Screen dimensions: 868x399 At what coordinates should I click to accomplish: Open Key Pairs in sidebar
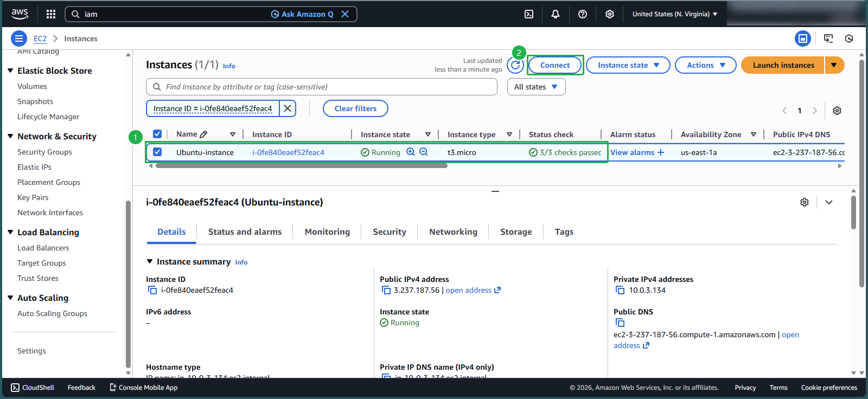point(33,197)
